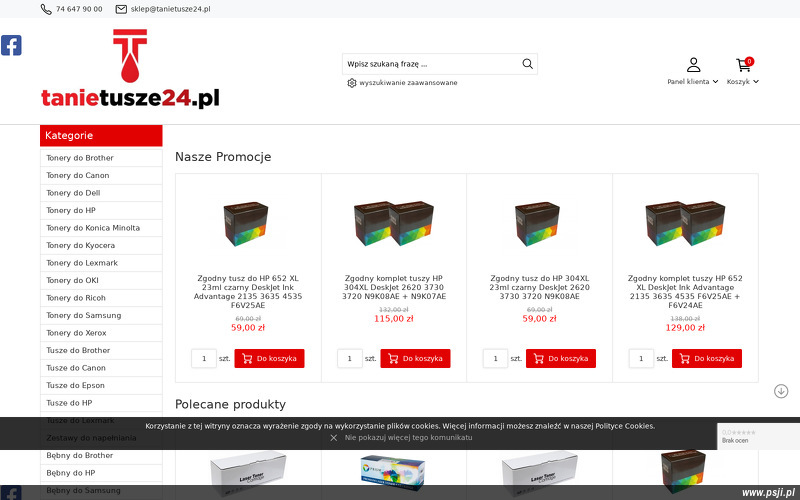800x500 pixels.
Task: Click quantity field for HP 304XL czarny
Action: (x=495, y=359)
